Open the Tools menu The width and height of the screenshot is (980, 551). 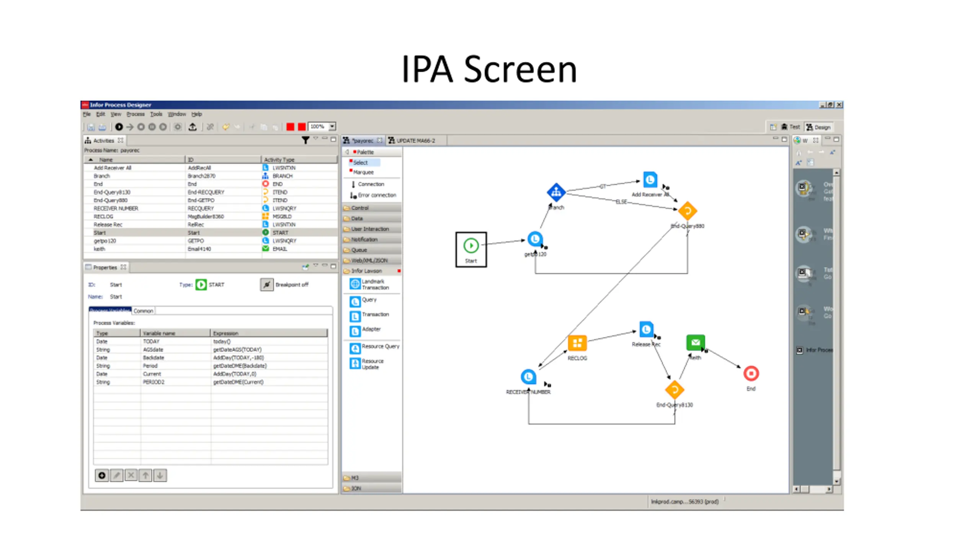pos(156,114)
